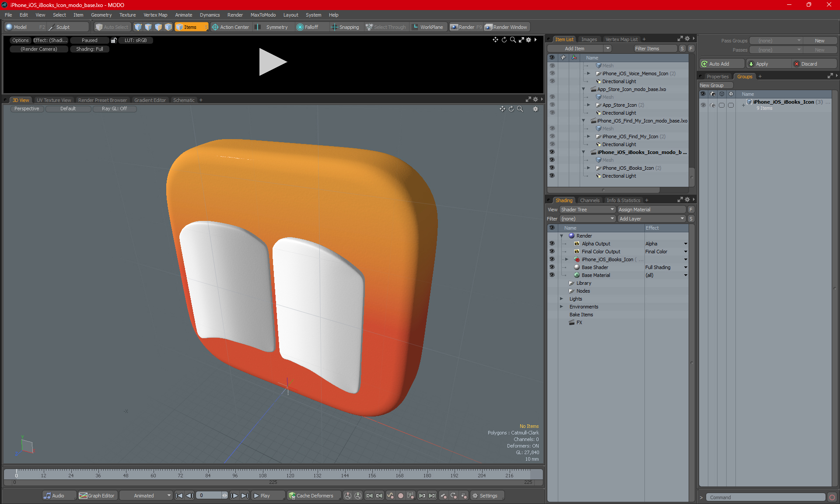Click the render preview play arrow
Image resolution: width=840 pixels, height=504 pixels.
click(x=273, y=62)
